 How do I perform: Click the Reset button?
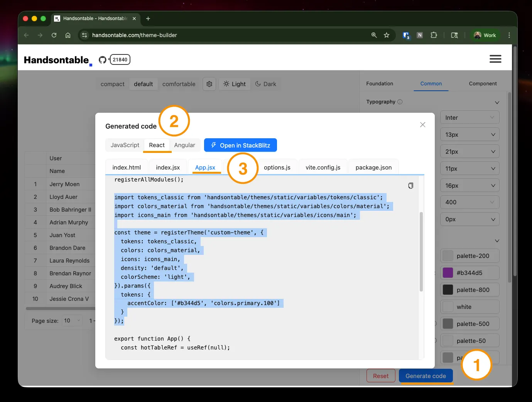[x=380, y=376]
